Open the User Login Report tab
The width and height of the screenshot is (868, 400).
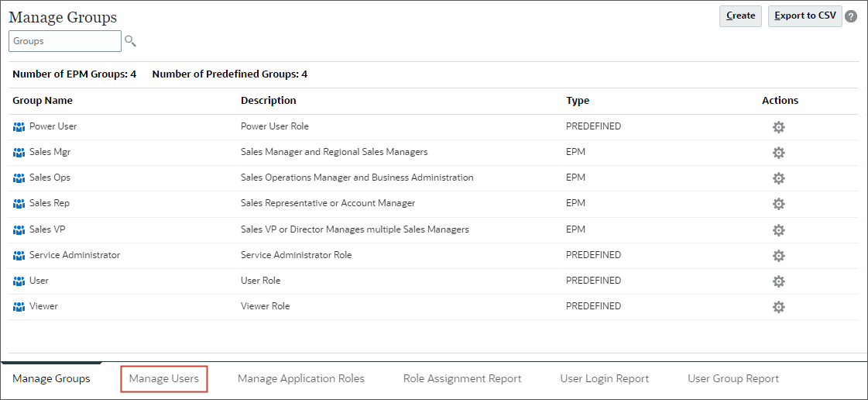pyautogui.click(x=605, y=379)
